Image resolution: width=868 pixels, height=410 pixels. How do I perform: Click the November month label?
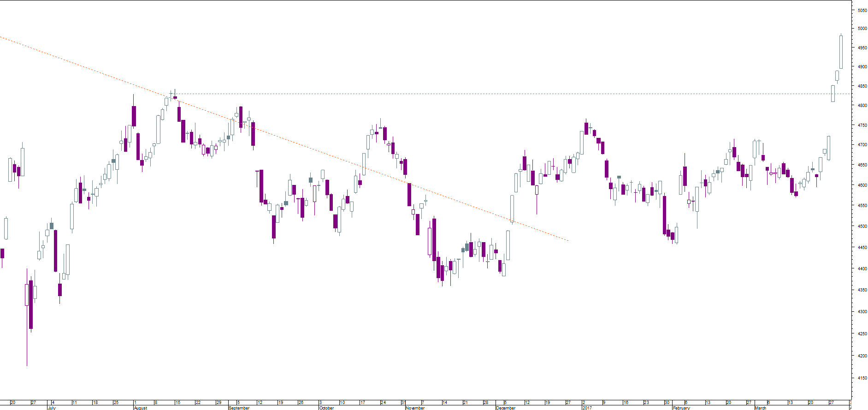point(415,408)
